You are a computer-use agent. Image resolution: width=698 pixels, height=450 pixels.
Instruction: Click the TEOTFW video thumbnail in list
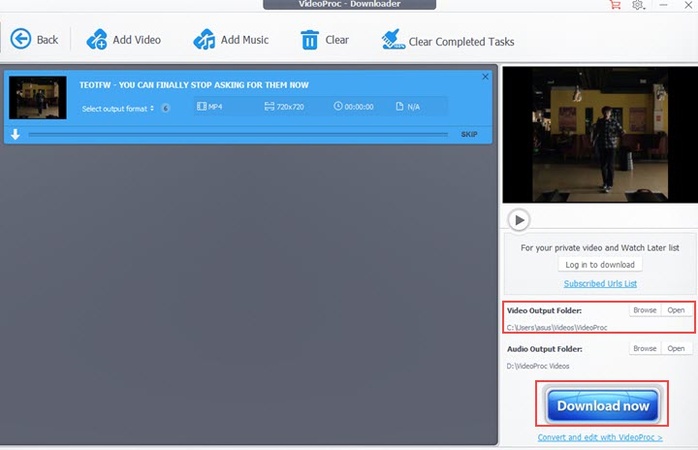point(38,97)
